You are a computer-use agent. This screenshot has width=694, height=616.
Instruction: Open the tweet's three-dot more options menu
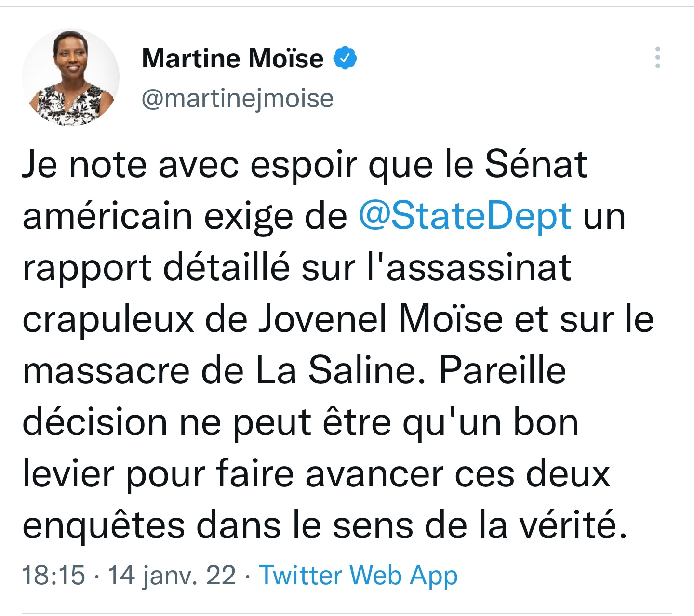(x=657, y=58)
